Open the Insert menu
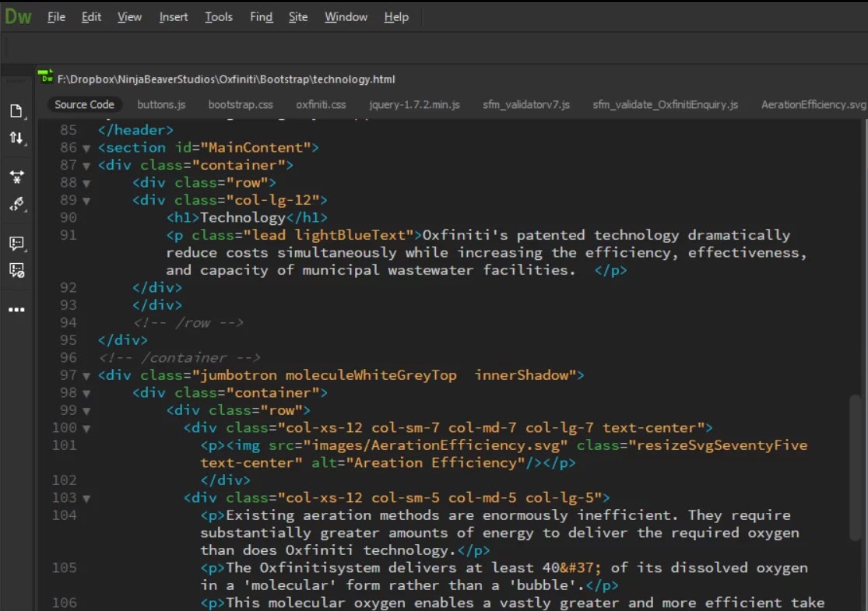The width and height of the screenshot is (868, 611). click(174, 17)
